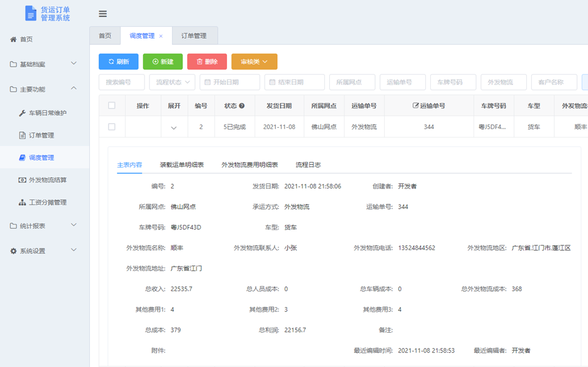Click the 发货日期 column header
Screen dimensions: 588x367
point(279,106)
